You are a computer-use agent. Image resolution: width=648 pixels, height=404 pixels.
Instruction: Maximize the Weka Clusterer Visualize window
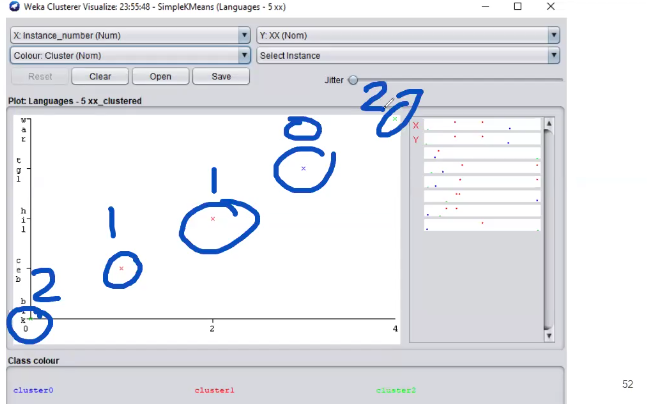(x=518, y=6)
